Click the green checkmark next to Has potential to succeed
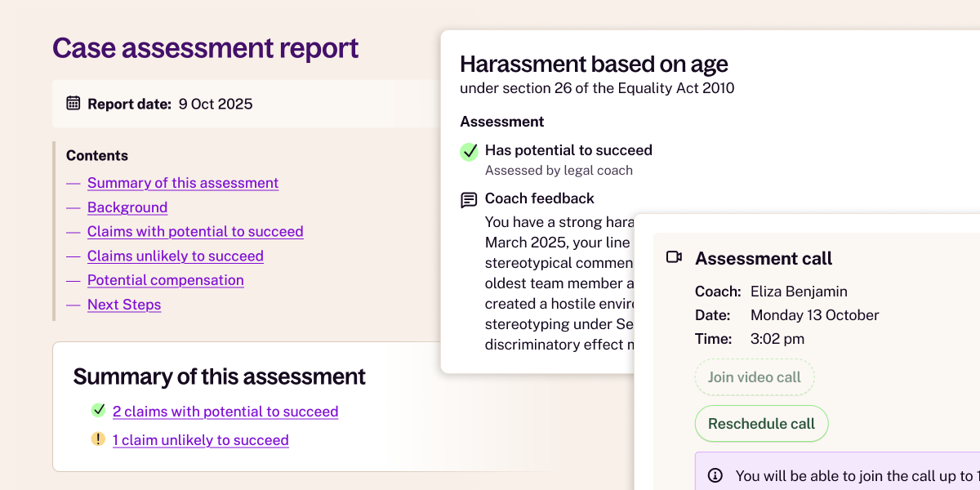 click(469, 151)
